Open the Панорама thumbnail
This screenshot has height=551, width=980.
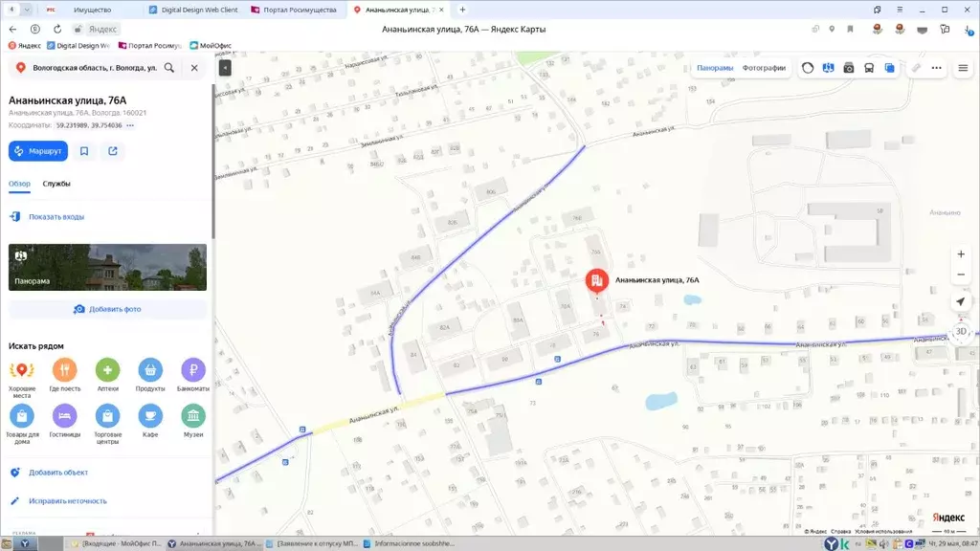[x=107, y=267]
